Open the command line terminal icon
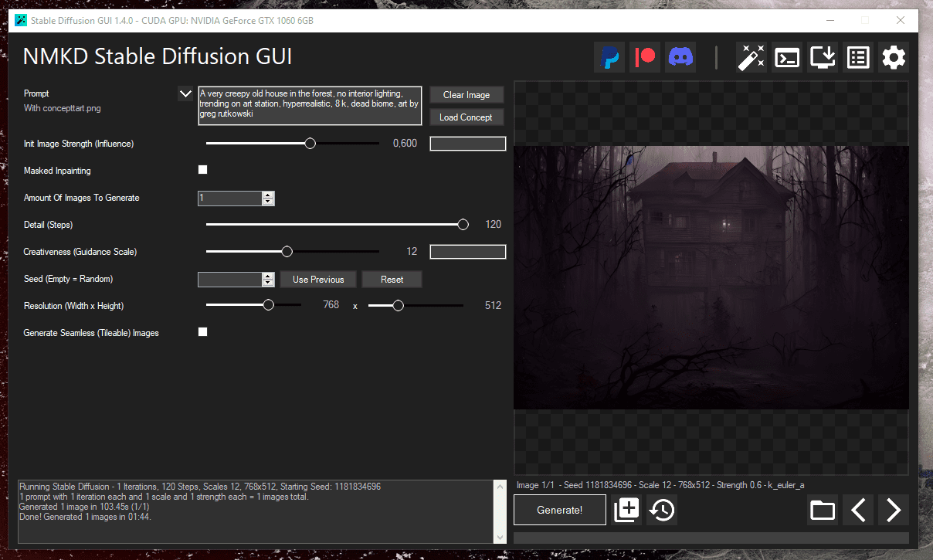 [787, 57]
